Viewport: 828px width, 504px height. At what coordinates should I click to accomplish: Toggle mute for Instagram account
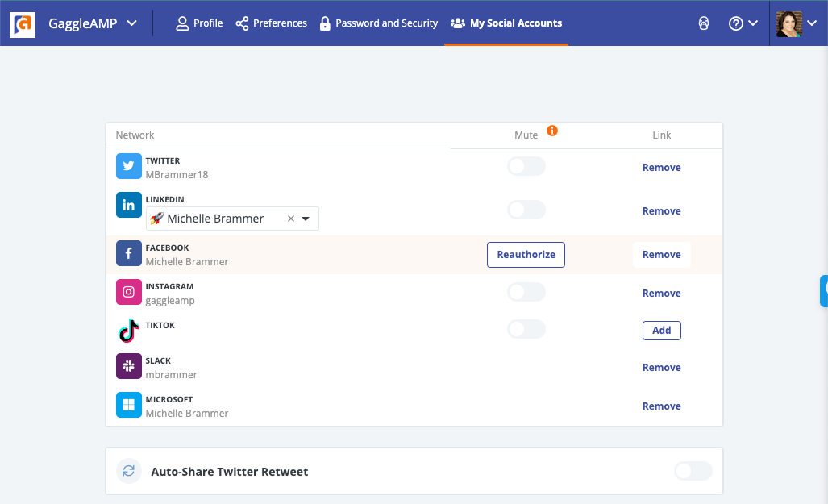click(x=526, y=292)
